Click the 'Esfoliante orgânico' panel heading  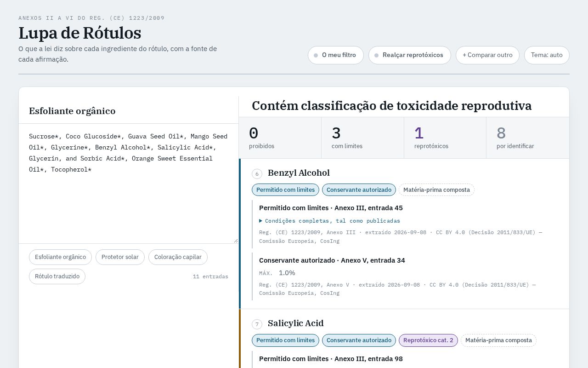(72, 111)
